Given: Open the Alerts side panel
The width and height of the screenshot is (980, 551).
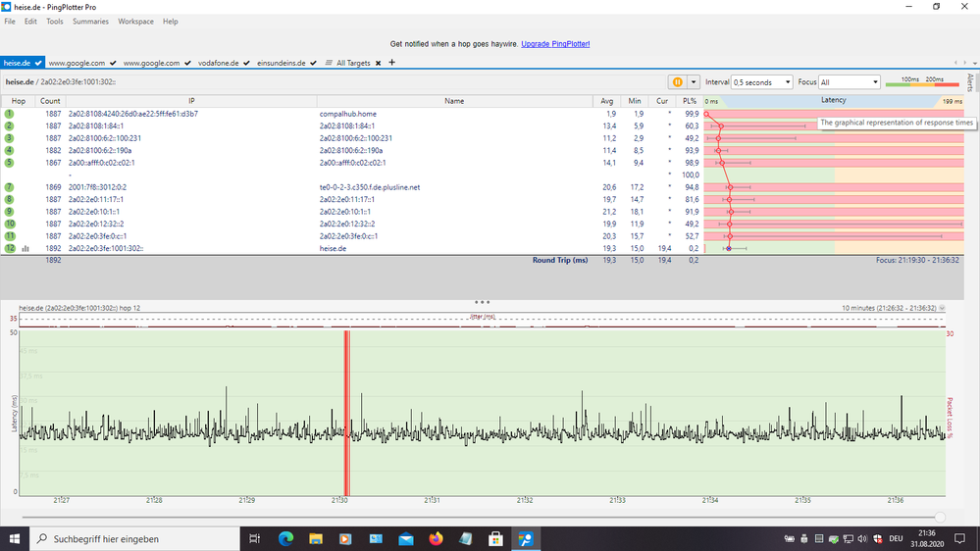Looking at the screenshot, I should (x=970, y=82).
